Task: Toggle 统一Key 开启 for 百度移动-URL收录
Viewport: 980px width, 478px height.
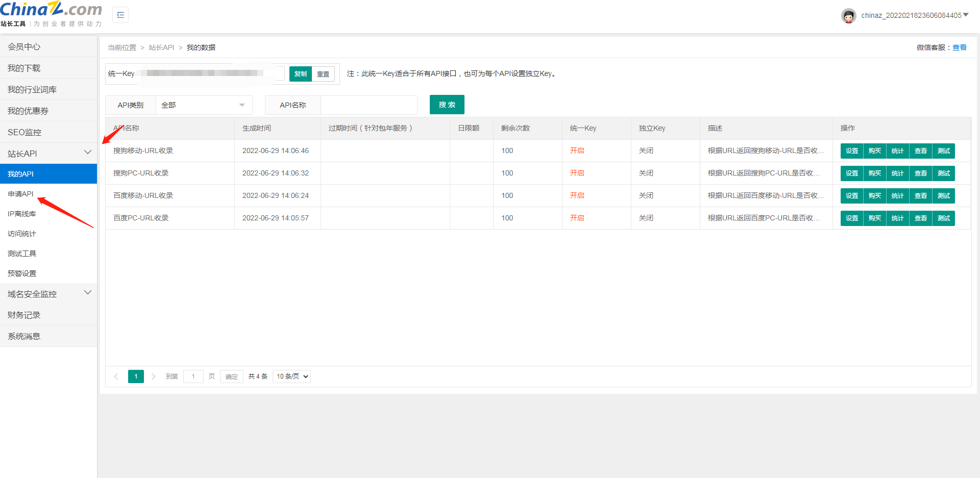Action: 577,195
